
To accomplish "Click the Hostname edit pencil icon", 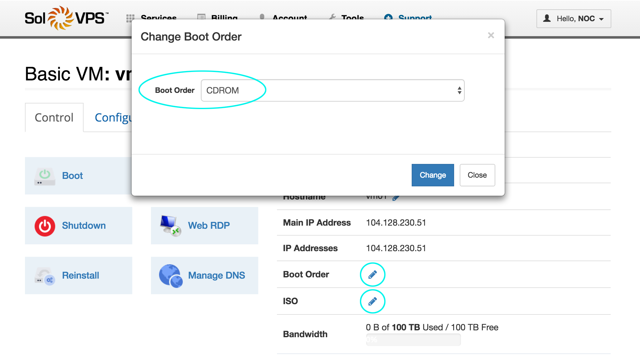I will 396,198.
